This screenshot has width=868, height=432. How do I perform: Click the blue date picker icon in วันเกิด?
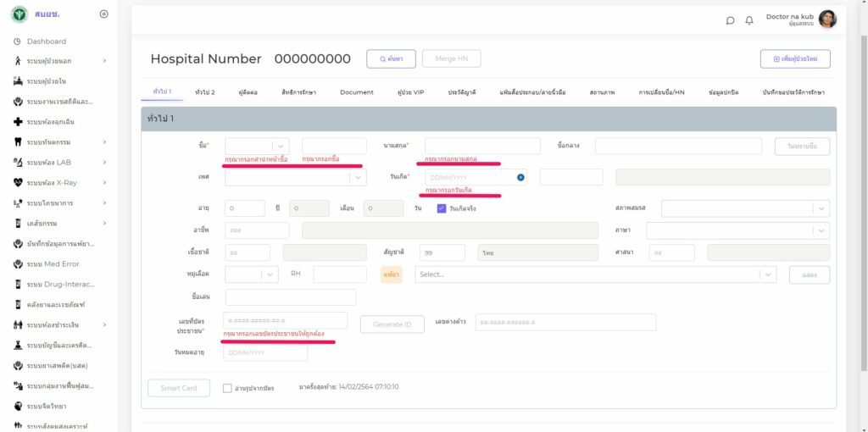[520, 177]
